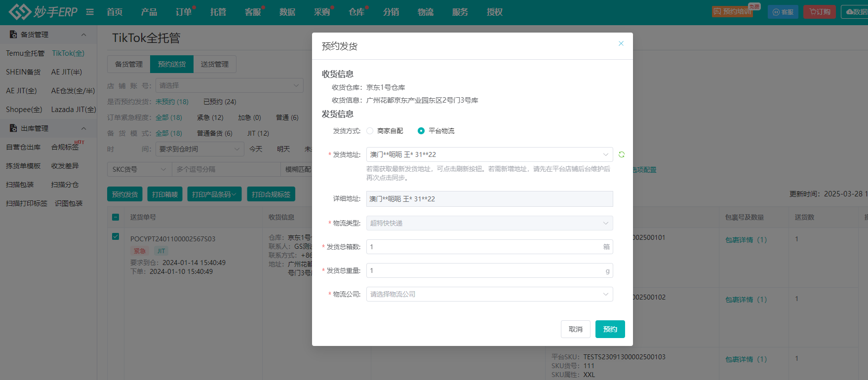The width and height of the screenshot is (868, 380).
Task: Open the 数据 top menu
Action: point(287,12)
